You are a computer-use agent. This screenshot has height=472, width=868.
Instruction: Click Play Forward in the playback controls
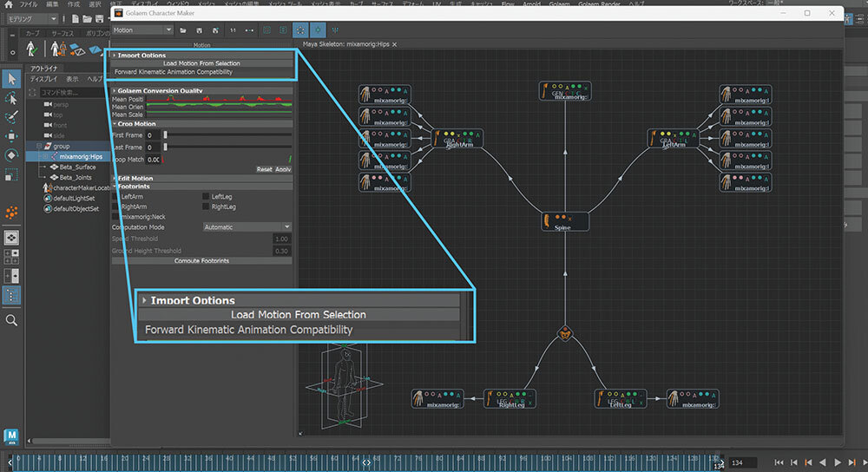838,462
